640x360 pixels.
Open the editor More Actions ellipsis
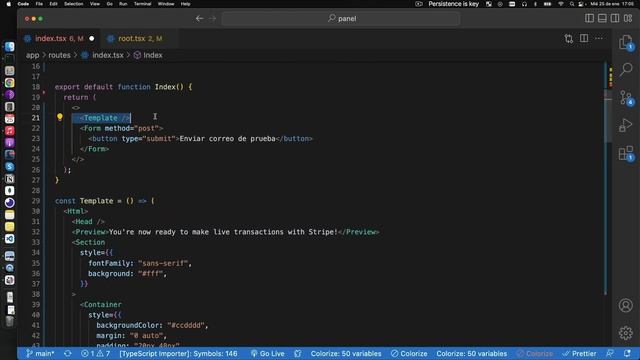pyautogui.click(x=599, y=38)
